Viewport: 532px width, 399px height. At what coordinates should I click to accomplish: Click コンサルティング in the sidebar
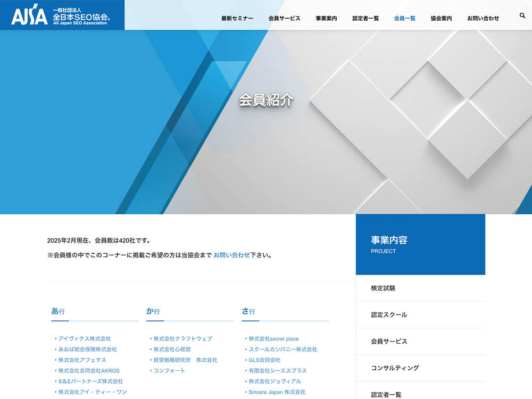pyautogui.click(x=395, y=368)
